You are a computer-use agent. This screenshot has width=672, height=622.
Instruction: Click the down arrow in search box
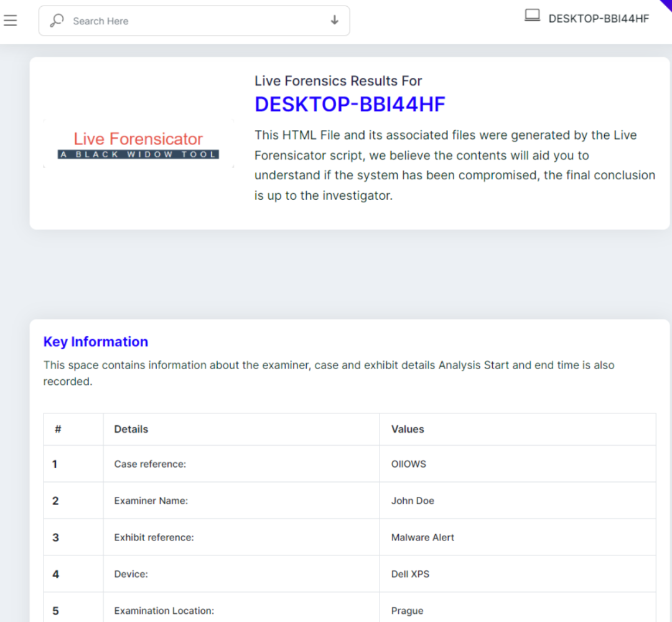(335, 20)
